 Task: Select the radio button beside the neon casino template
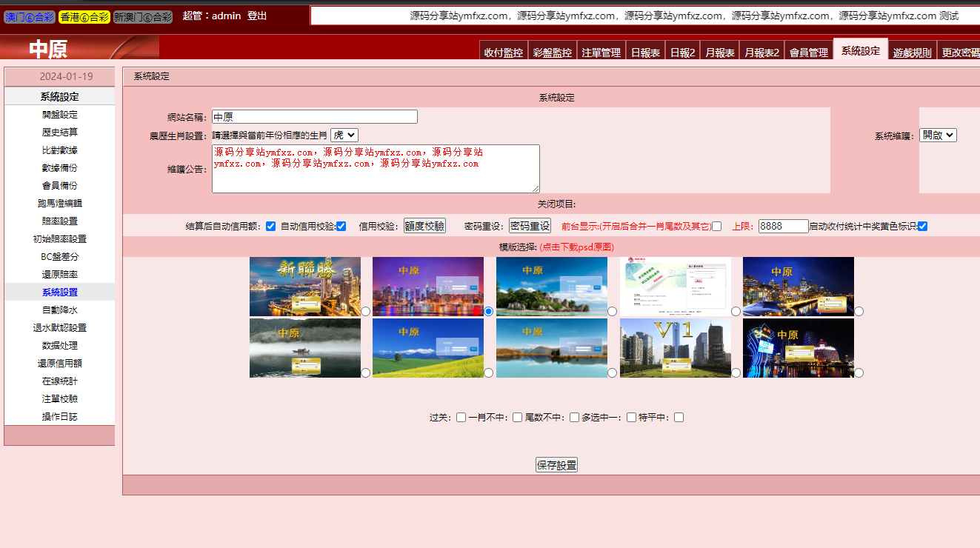[x=859, y=373]
